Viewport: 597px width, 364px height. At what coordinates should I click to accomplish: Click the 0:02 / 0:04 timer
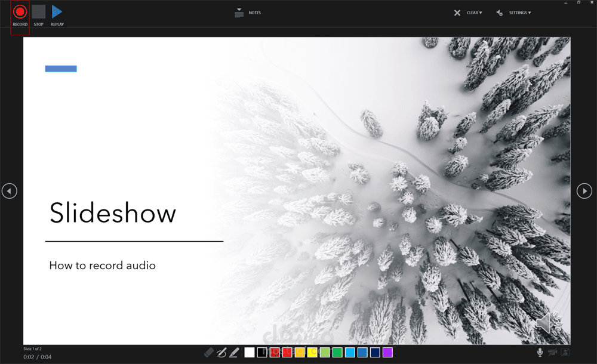click(x=37, y=357)
